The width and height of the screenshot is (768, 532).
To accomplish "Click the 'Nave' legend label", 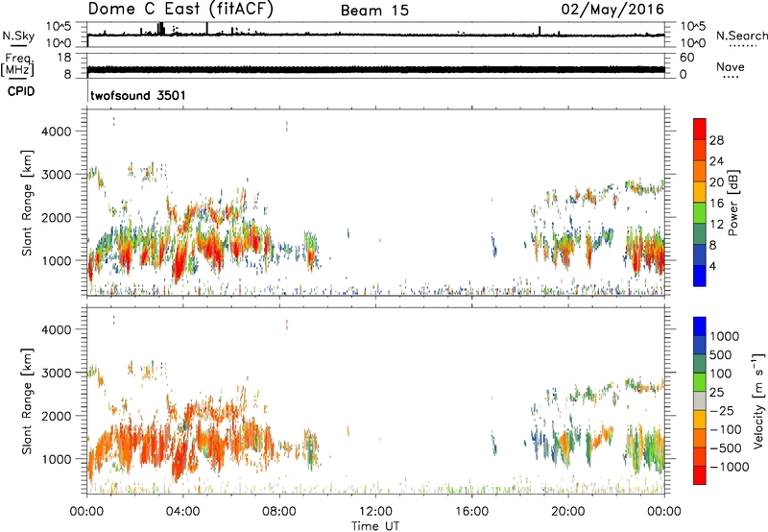I will 731,66.
